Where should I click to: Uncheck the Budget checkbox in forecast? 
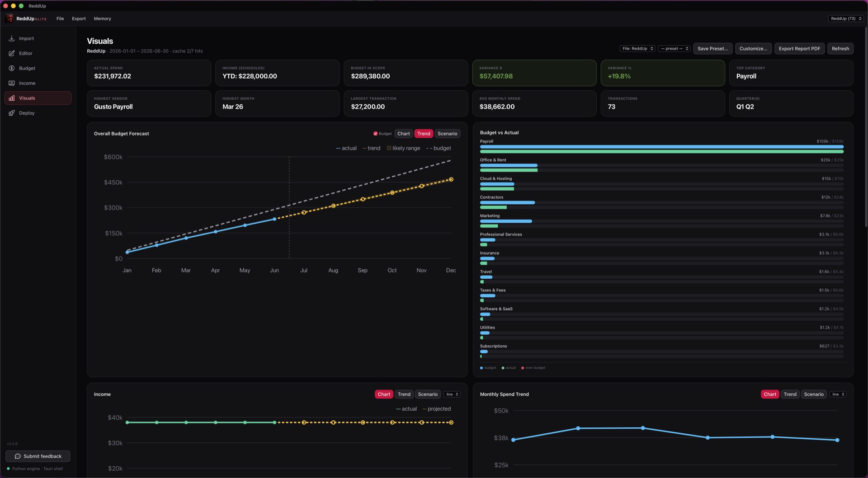pos(375,134)
